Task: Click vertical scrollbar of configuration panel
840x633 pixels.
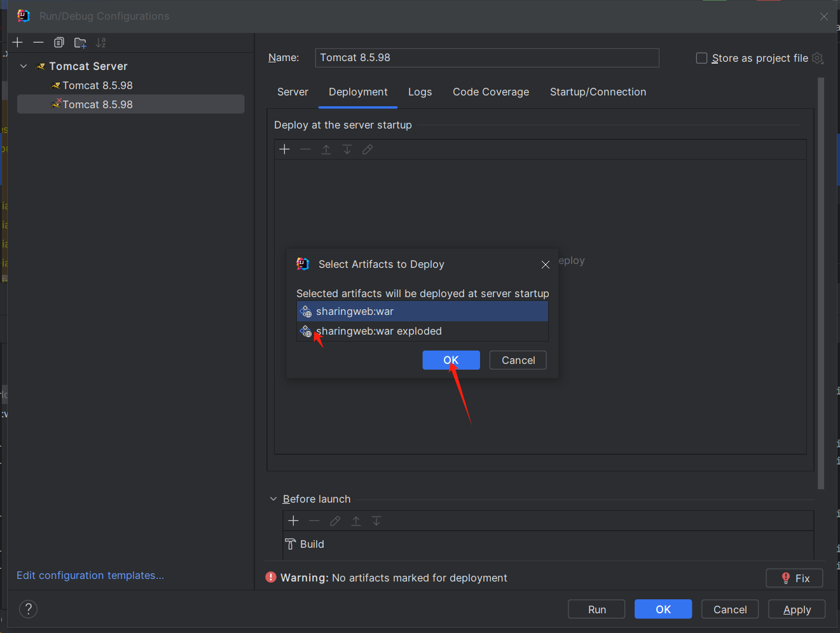Action: tap(820, 283)
